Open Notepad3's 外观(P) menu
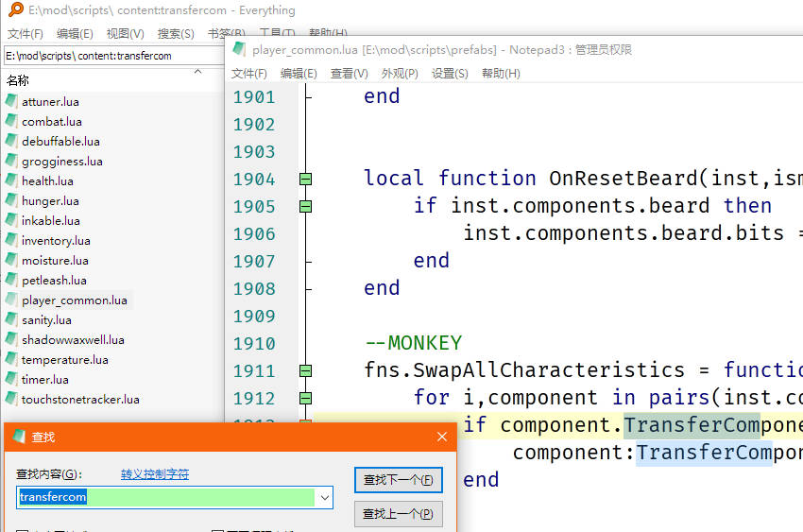 (400, 74)
